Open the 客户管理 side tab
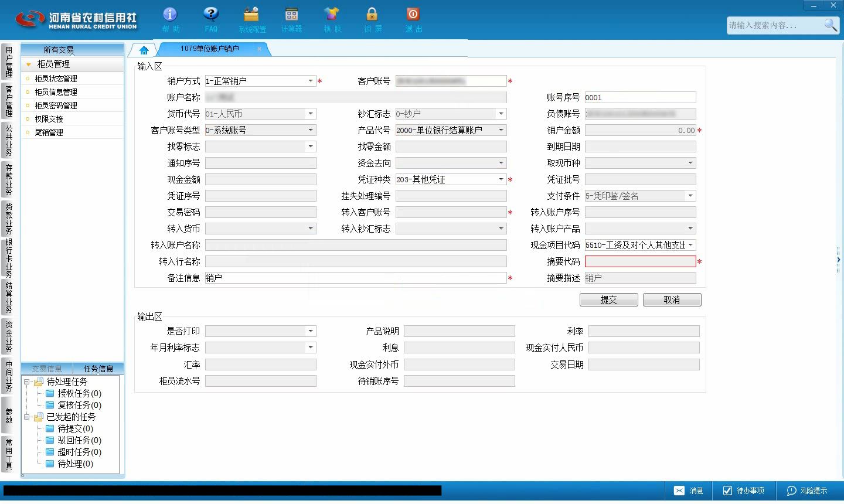Viewport: 844px width, 504px height. pyautogui.click(x=9, y=101)
